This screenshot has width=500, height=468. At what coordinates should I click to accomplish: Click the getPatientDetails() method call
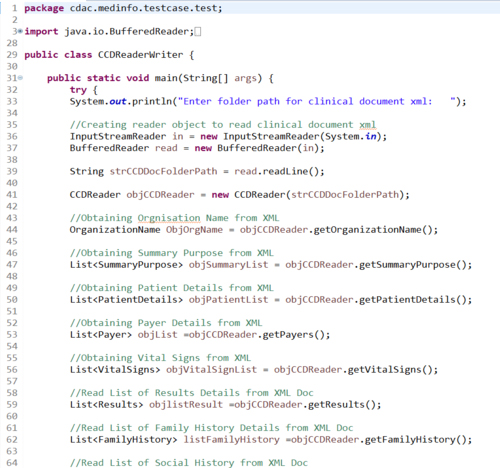click(x=413, y=300)
